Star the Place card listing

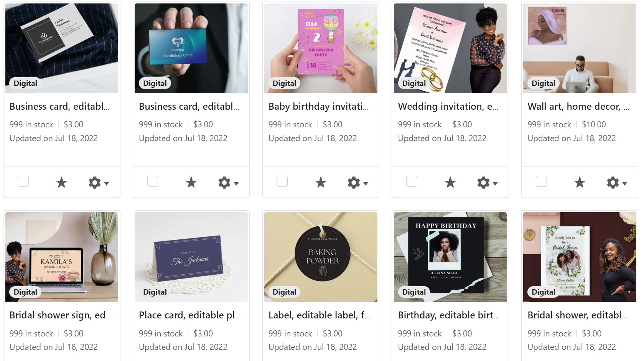pyautogui.click(x=191, y=360)
